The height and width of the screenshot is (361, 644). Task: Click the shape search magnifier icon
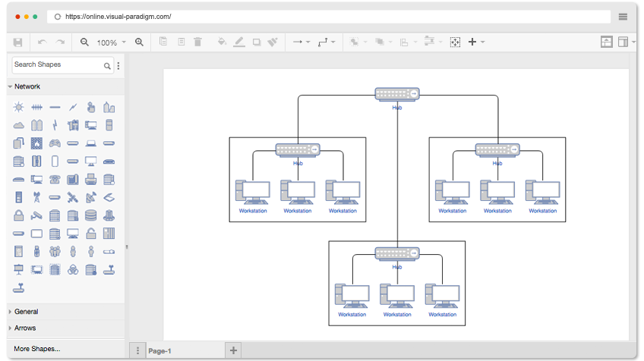[107, 66]
